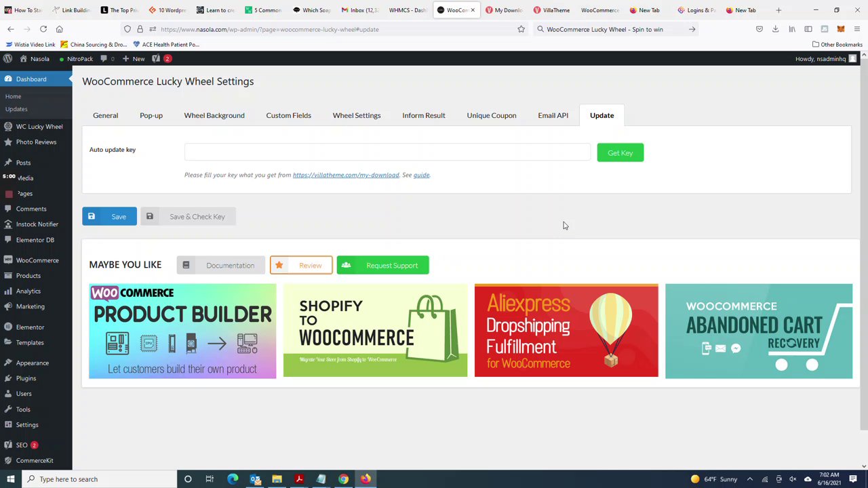Viewport: 868px width, 488px height.
Task: Focus the Auto update key field
Action: click(x=387, y=152)
